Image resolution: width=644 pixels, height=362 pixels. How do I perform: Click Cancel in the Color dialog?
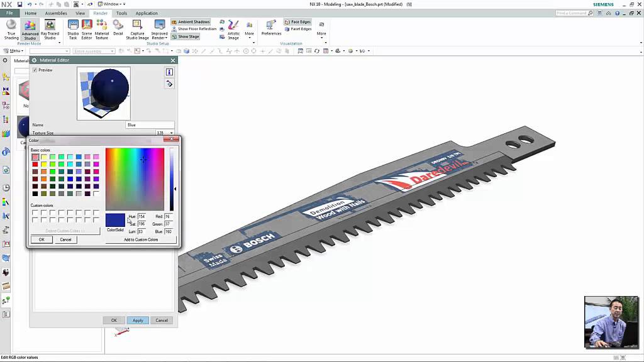(65, 239)
